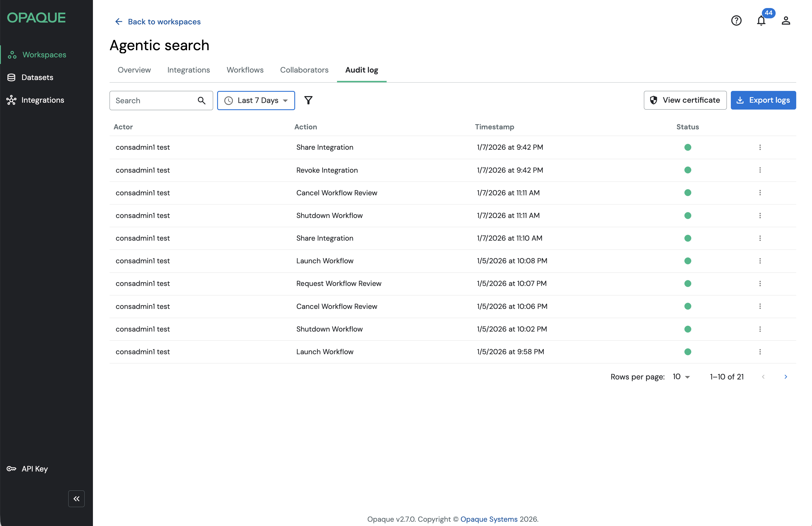Click the View certificate button
Screen dimensions: 812x526
[685, 100]
